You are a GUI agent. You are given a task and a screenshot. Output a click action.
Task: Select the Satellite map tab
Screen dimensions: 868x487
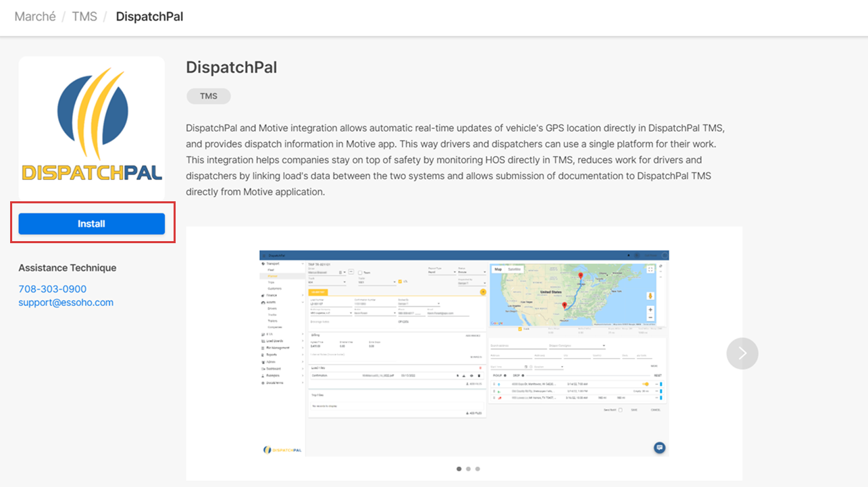[515, 269]
